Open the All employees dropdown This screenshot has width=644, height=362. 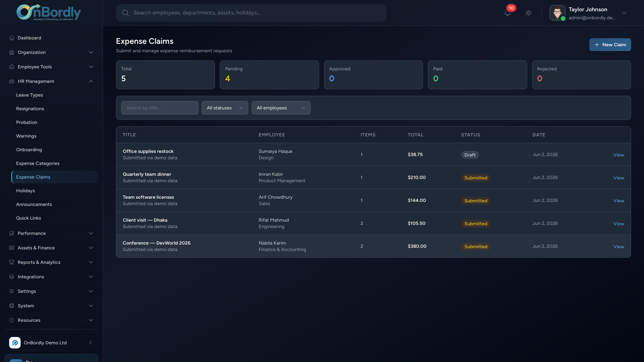click(x=281, y=108)
